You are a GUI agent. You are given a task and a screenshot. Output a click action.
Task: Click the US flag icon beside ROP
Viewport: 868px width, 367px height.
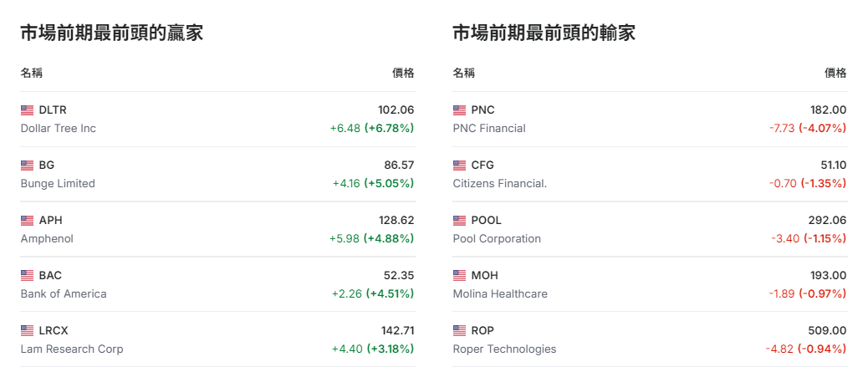click(x=460, y=331)
